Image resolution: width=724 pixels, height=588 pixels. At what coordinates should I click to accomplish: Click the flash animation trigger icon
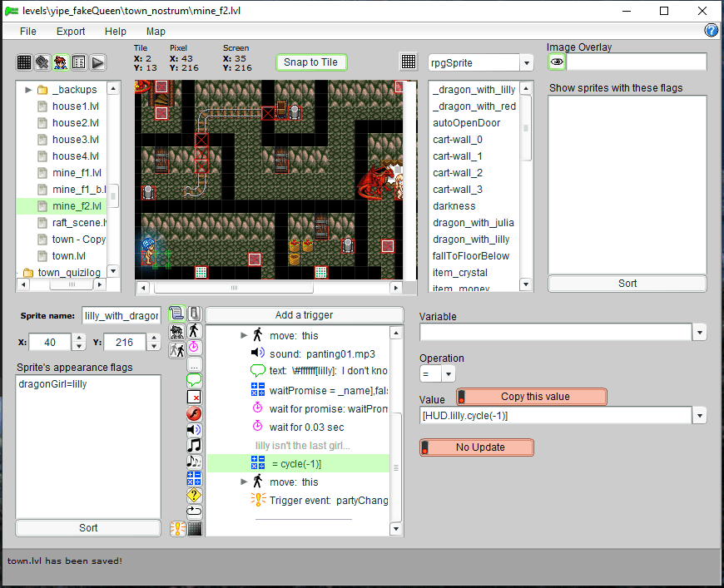194,413
